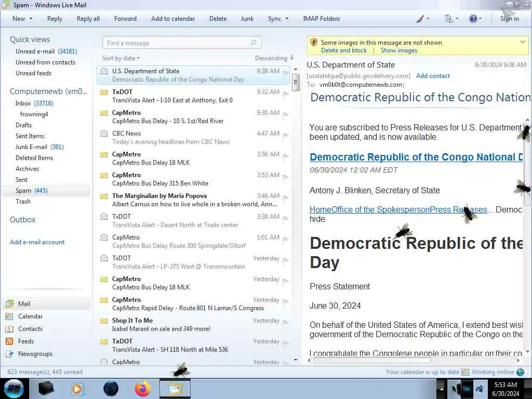Click Reply all in the toolbar
The height and width of the screenshot is (399, 532).
tap(88, 19)
